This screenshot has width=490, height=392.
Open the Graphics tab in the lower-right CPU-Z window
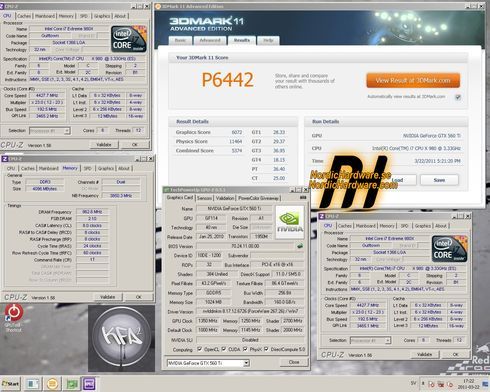click(x=423, y=226)
